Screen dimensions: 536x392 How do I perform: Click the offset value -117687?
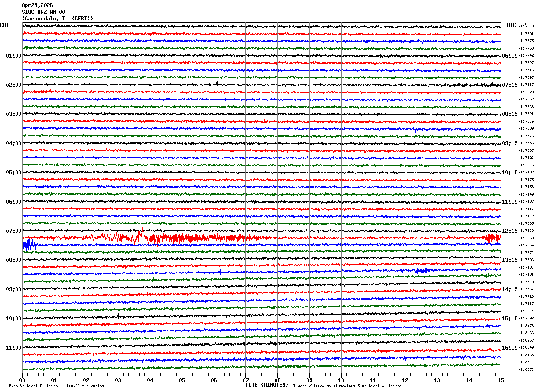tap(526, 85)
